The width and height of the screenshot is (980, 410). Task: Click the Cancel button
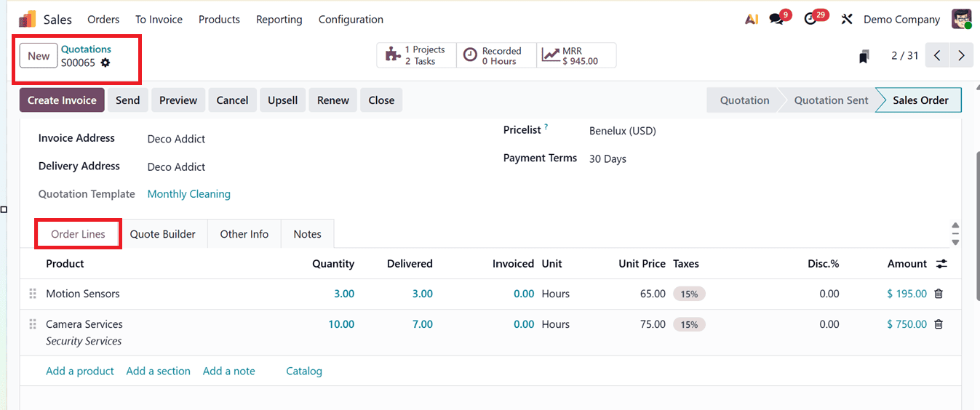[232, 100]
